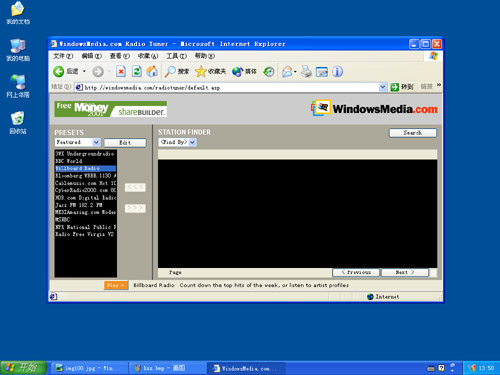The width and height of the screenshot is (500, 375).
Task: Open the Featured presets dropdown
Action: [x=96, y=142]
